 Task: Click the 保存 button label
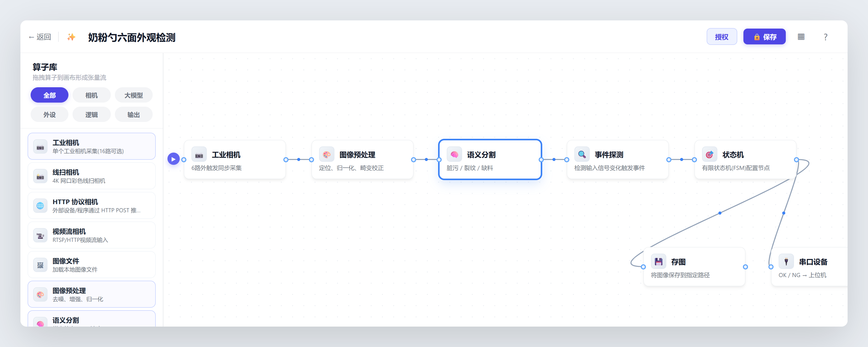point(770,37)
